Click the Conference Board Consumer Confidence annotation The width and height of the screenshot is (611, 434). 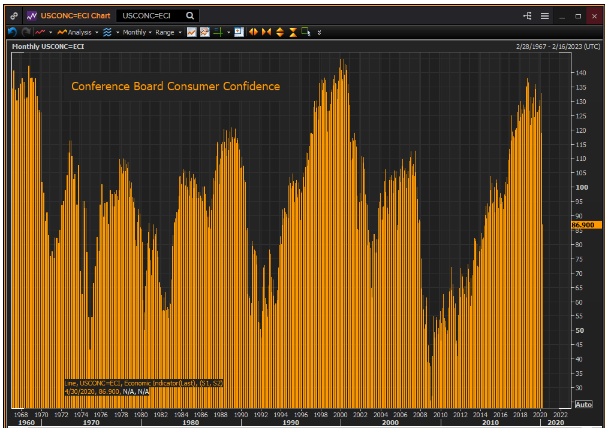175,86
